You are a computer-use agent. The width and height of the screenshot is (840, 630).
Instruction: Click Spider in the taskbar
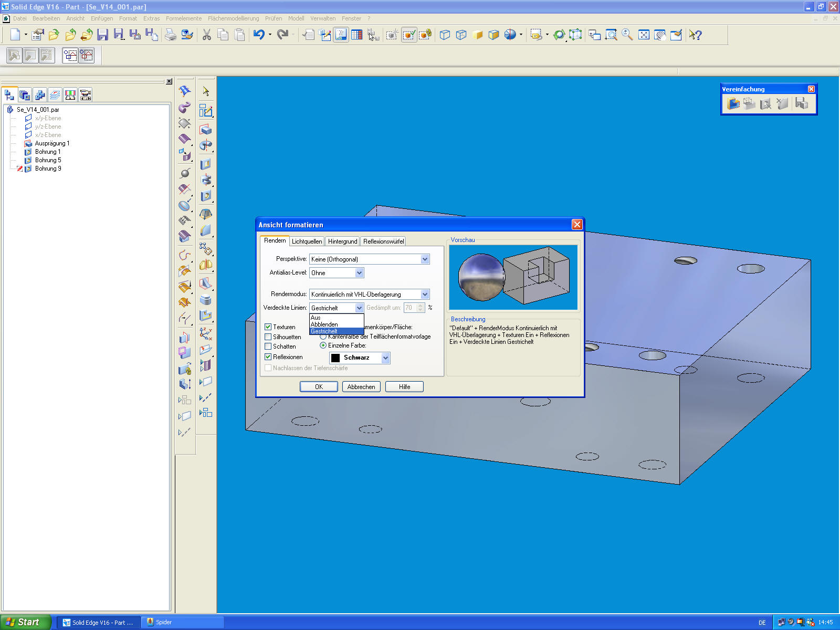click(x=183, y=622)
